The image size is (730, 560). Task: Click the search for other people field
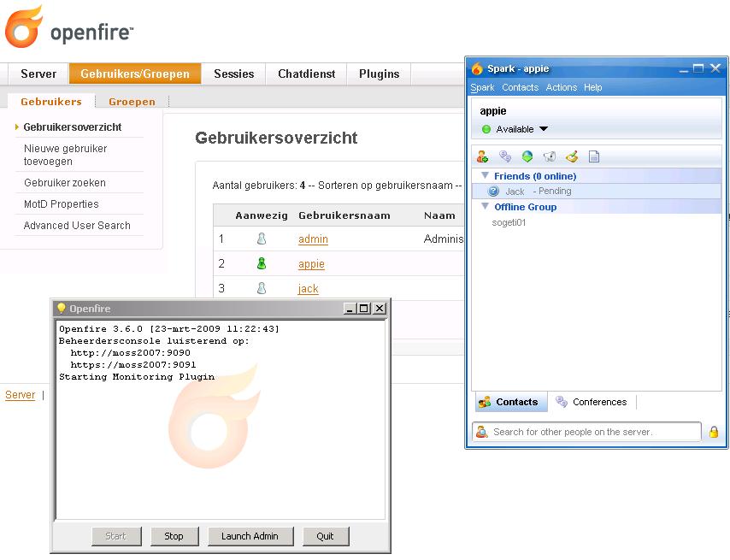point(590,432)
